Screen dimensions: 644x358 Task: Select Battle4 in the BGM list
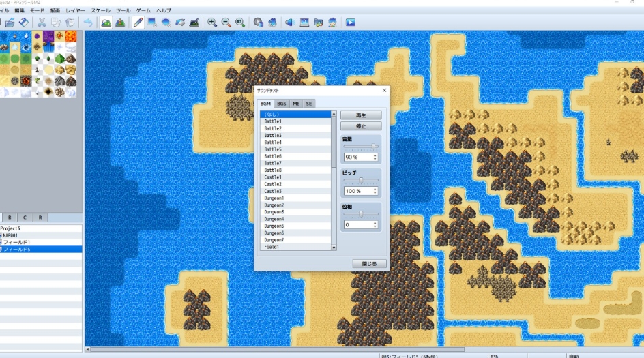295,143
